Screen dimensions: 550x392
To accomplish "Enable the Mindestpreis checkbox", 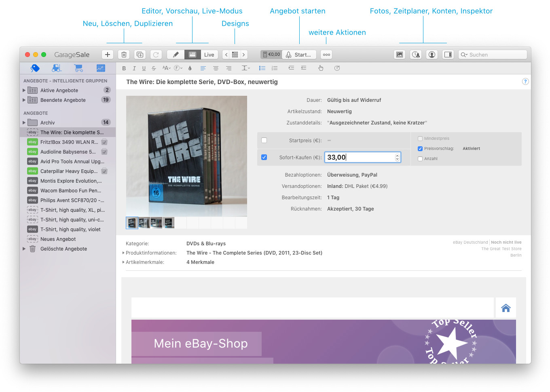I will (420, 139).
